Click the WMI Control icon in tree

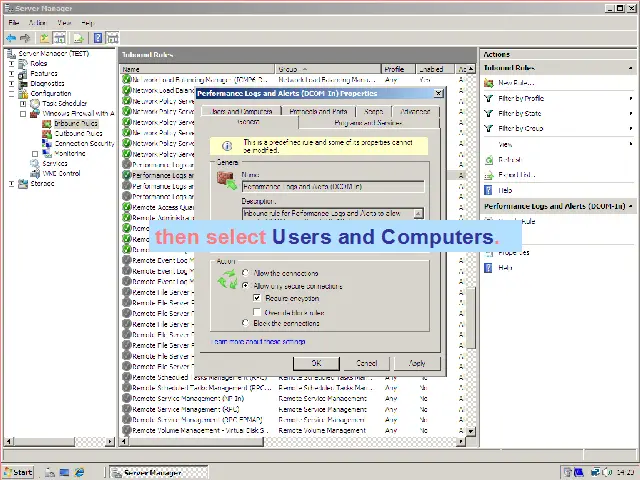click(35, 173)
